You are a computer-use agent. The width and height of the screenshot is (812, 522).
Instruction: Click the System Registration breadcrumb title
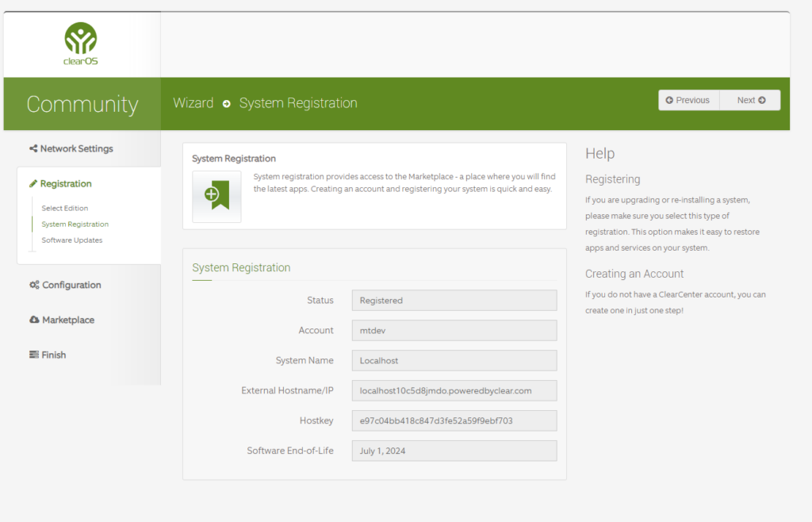[x=298, y=103]
